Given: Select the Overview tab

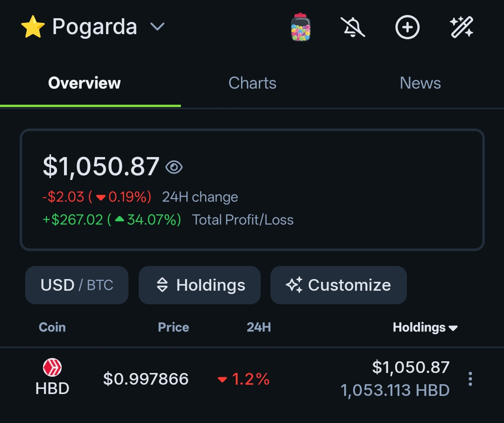Looking at the screenshot, I should tap(84, 83).
